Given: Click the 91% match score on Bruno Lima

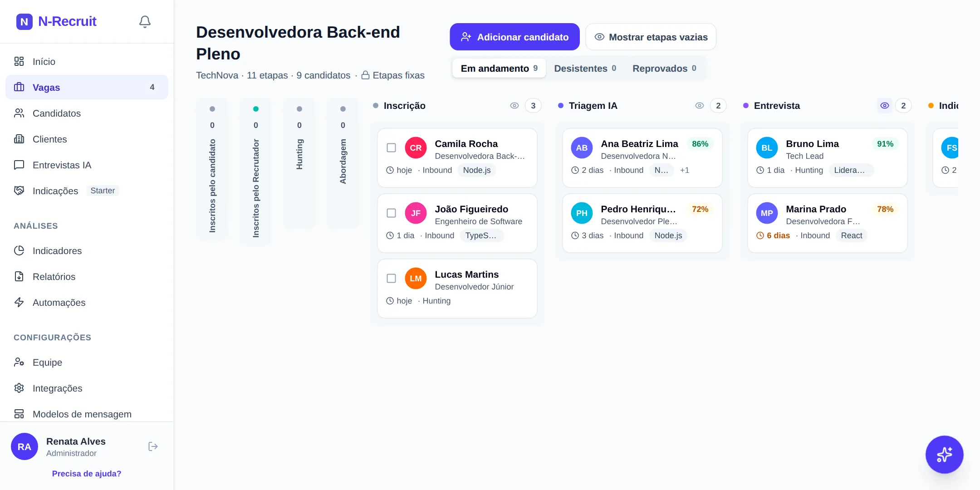Looking at the screenshot, I should 885,144.
